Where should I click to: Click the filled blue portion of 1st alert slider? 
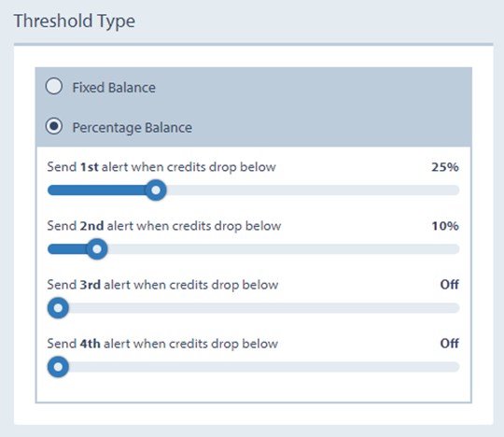(x=96, y=190)
